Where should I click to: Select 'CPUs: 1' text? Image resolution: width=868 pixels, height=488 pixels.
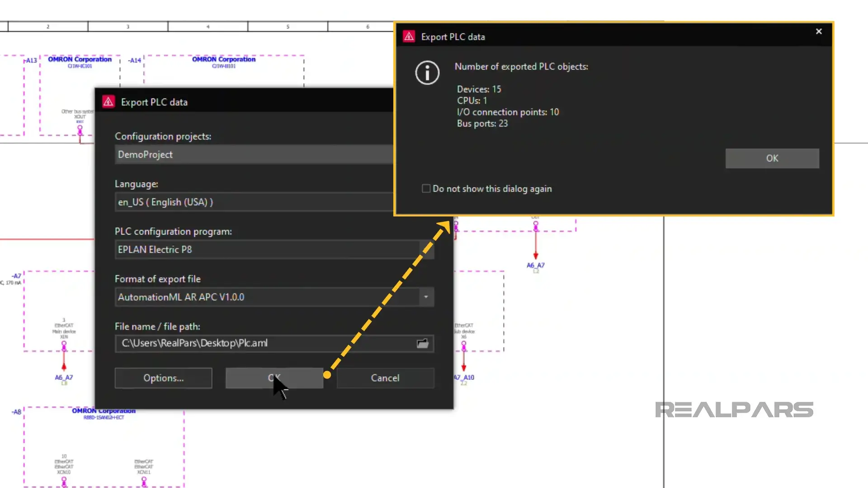(x=472, y=100)
